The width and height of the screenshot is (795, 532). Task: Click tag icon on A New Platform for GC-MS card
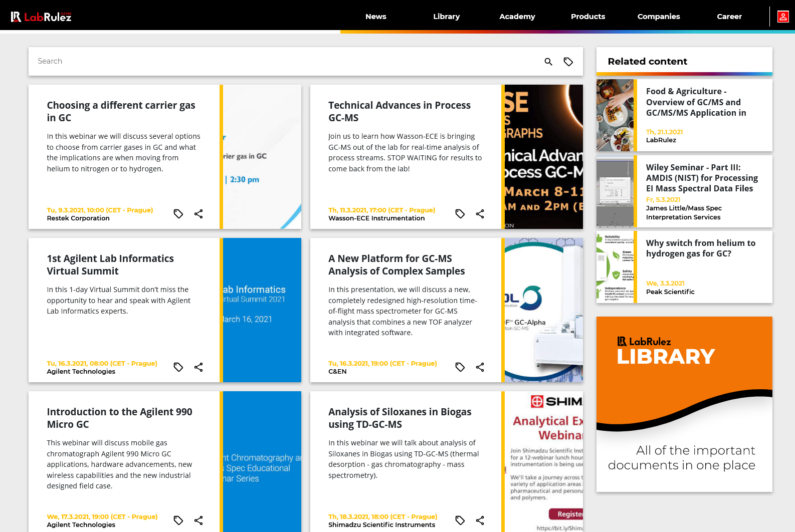pyautogui.click(x=460, y=367)
